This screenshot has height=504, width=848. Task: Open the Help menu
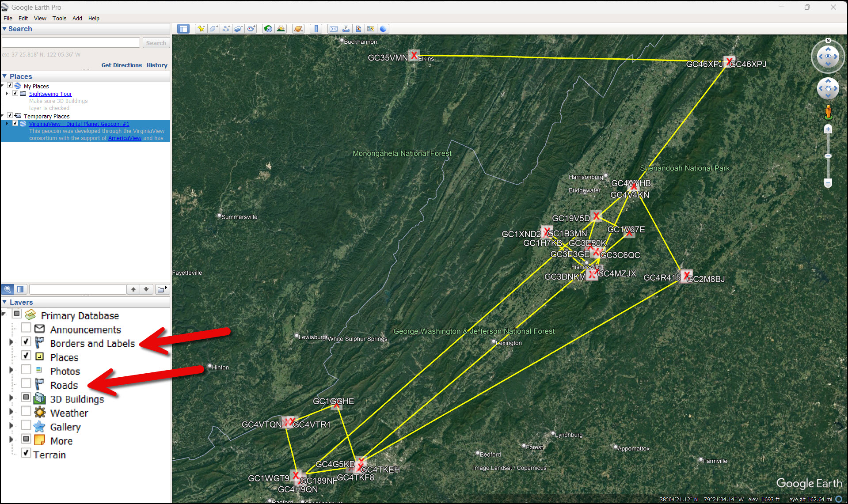[94, 18]
